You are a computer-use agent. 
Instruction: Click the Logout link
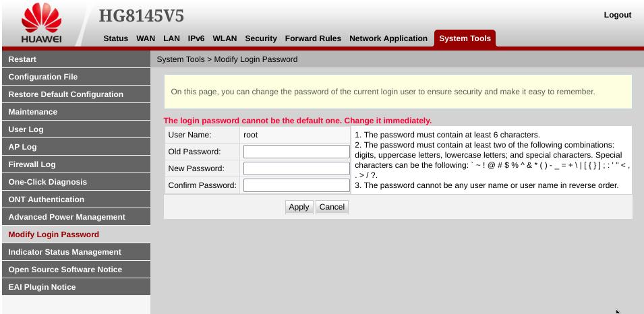pos(617,15)
